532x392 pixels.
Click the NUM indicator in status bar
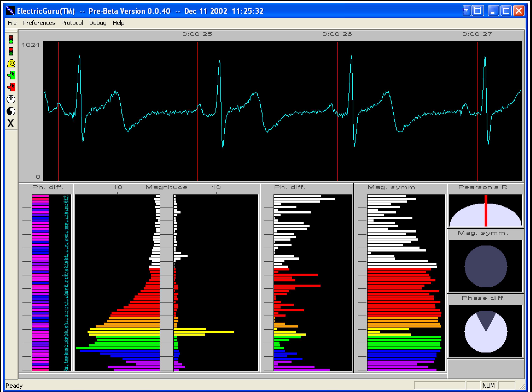488,386
